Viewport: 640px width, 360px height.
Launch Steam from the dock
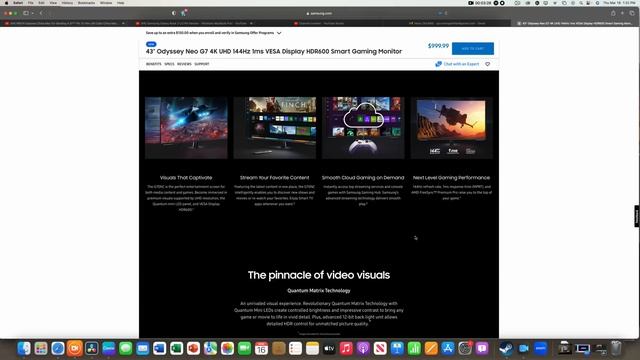506,348
